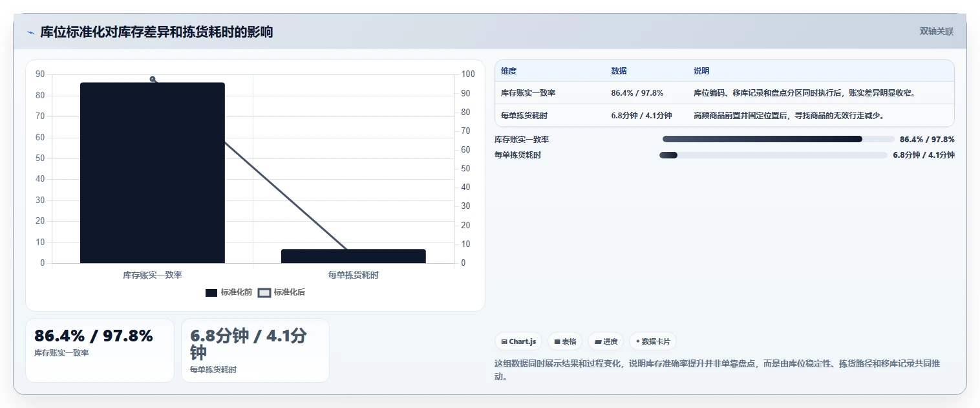Click 库存账实一致率 cell in the table
Image resolution: width=980 pixels, height=408 pixels.
[x=528, y=93]
